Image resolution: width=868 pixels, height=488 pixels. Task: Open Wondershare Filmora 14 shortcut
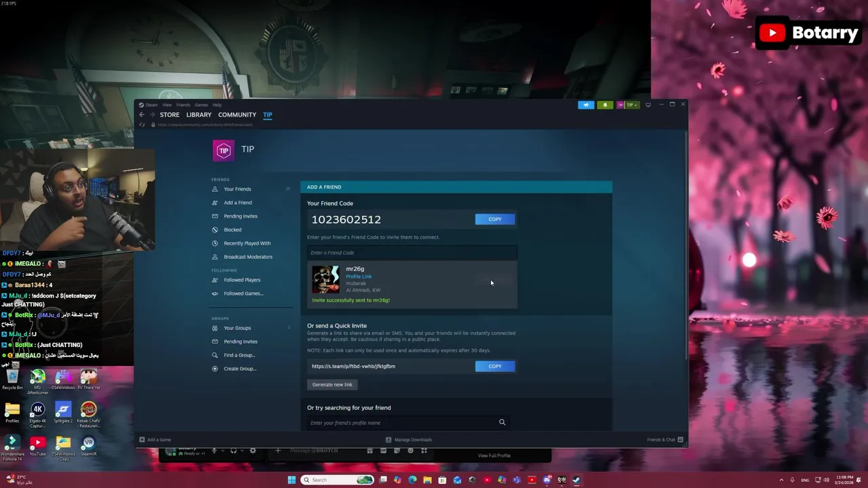12,449
